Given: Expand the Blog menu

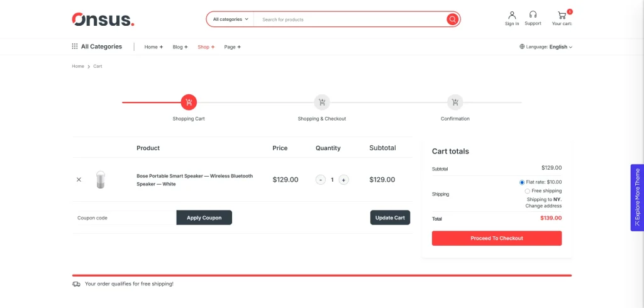Looking at the screenshot, I should (x=180, y=47).
